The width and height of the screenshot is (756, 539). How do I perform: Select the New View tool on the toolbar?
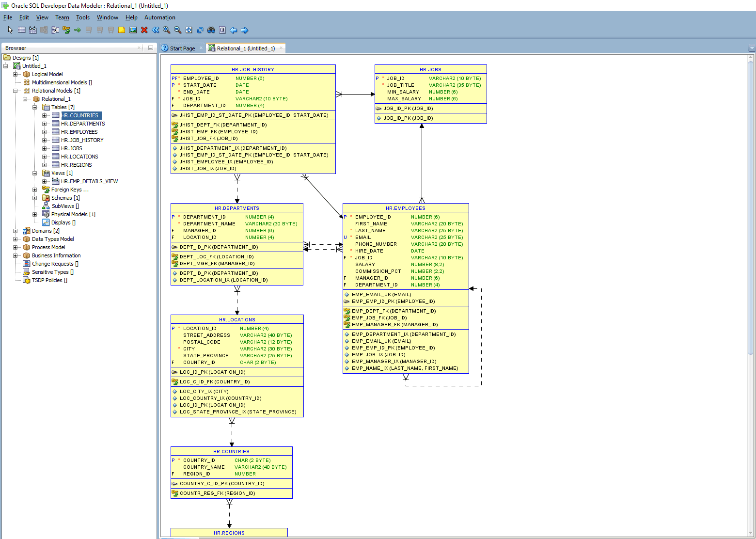click(32, 30)
